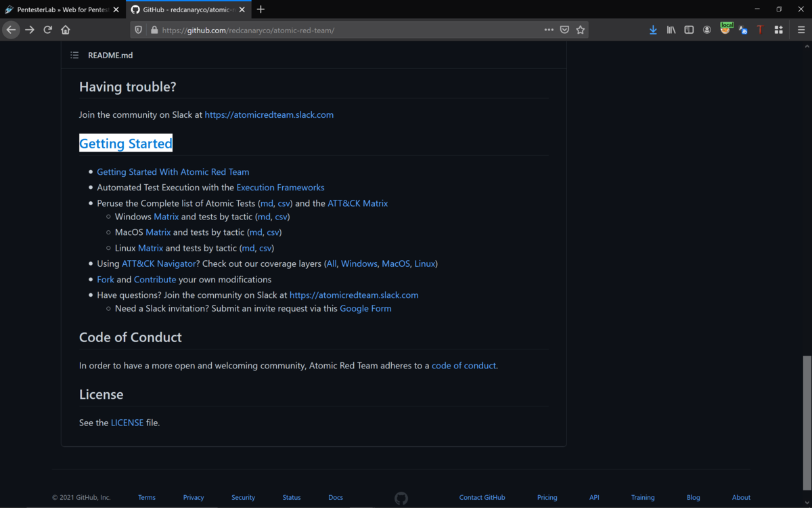Click the GitHub logo in footer

pyautogui.click(x=401, y=498)
